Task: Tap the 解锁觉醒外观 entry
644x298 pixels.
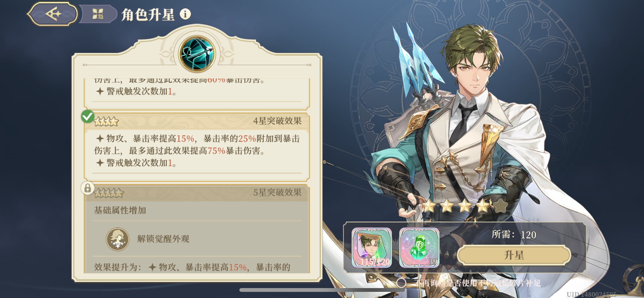Action: coord(163,239)
